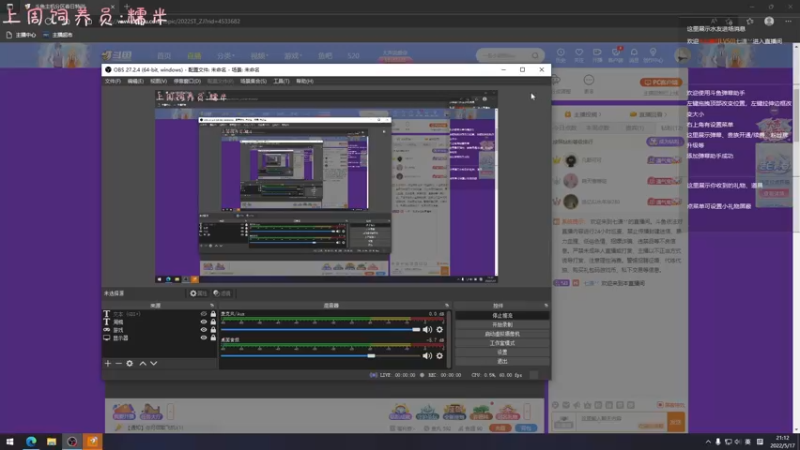Pop out the controls dock icon
The image size is (800, 450).
tap(546, 306)
